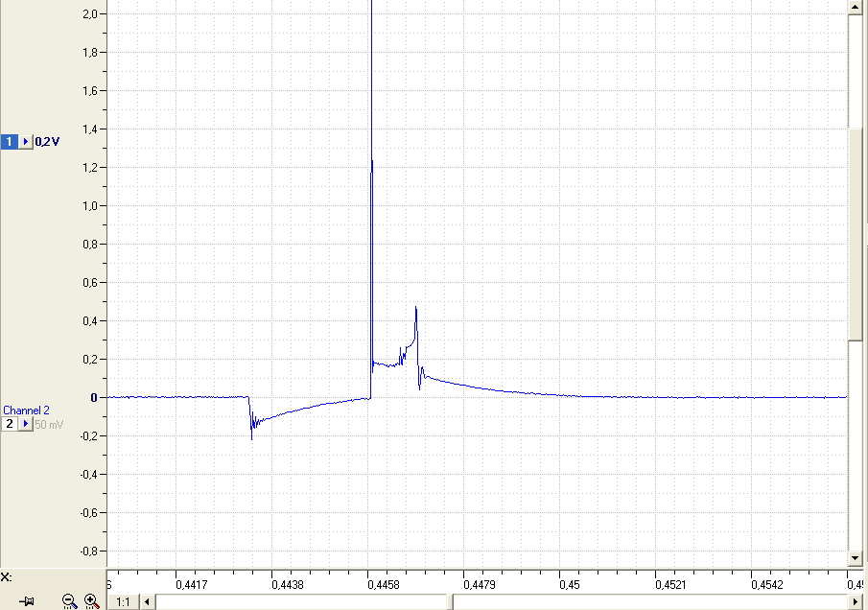Click the 1,6 label on the voltage axis
Image resolution: width=868 pixels, height=610 pixels.
[90, 91]
